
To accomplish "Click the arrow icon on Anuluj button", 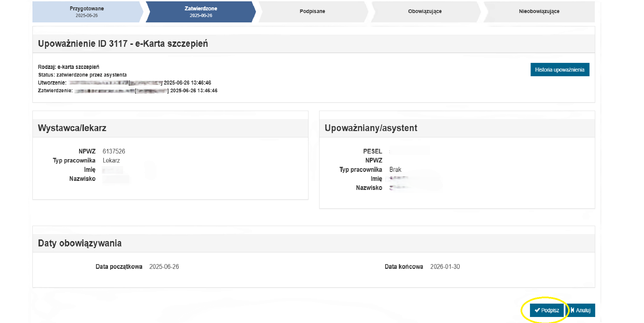I will click(572, 310).
